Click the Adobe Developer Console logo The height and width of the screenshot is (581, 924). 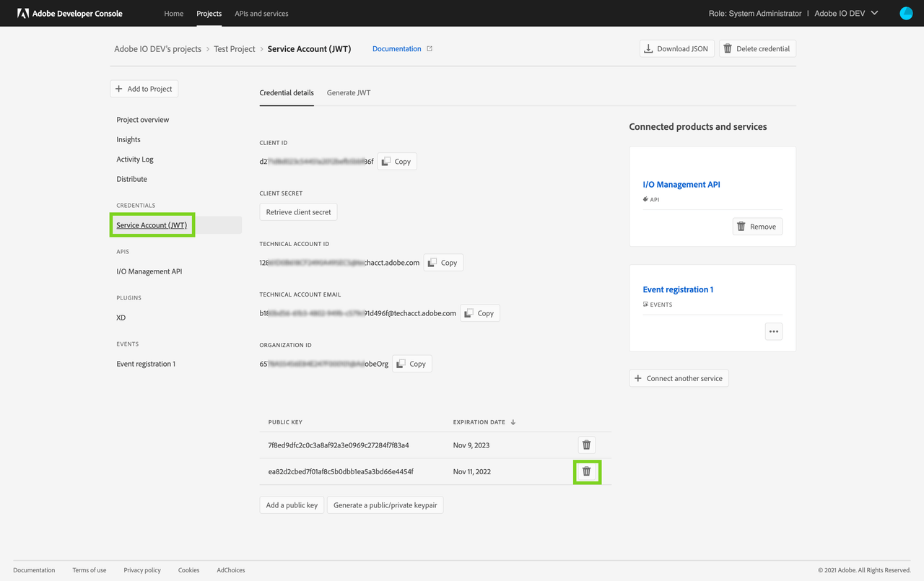[70, 13]
